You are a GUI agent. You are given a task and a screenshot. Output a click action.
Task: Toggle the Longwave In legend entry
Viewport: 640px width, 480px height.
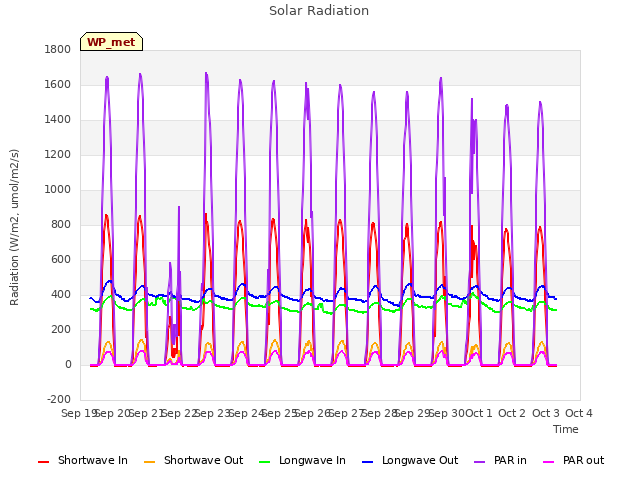pyautogui.click(x=302, y=460)
